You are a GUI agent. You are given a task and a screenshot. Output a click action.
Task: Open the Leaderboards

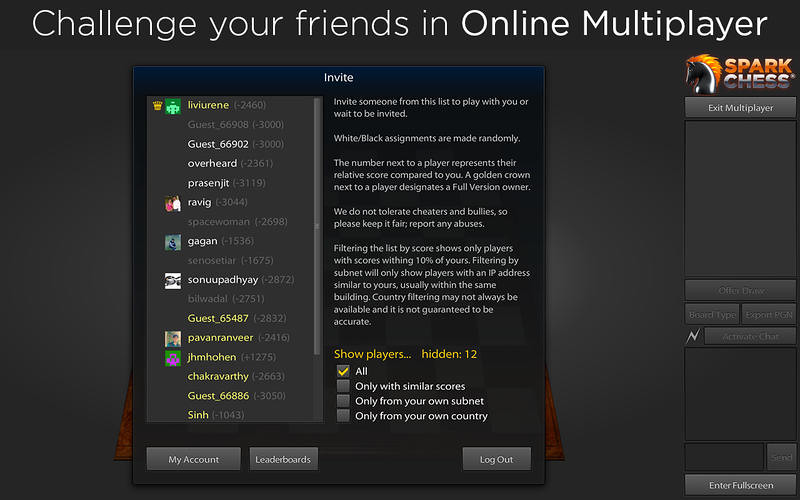(283, 459)
